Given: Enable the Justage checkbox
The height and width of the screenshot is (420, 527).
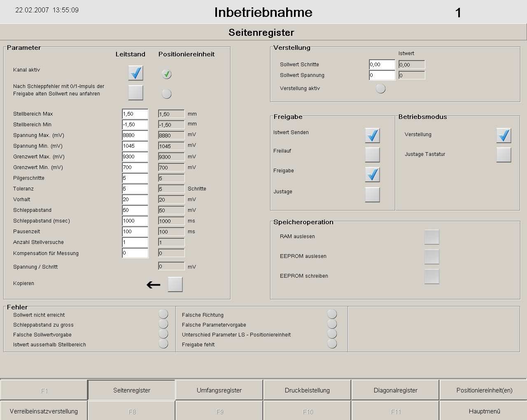Looking at the screenshot, I should [x=372, y=195].
